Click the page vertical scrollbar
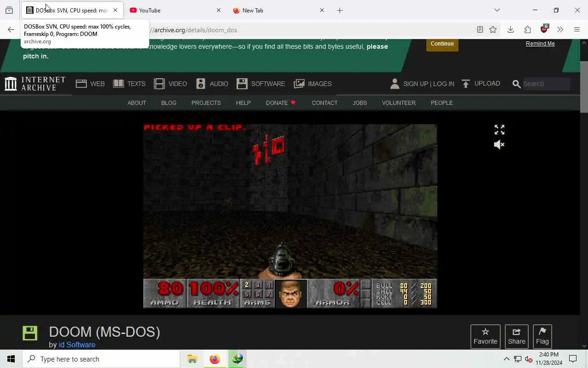The image size is (588, 368). 584,86
